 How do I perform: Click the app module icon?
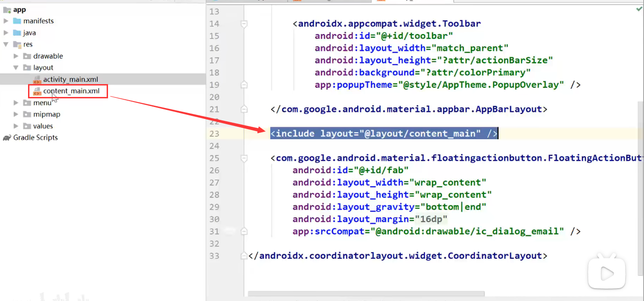(7, 9)
